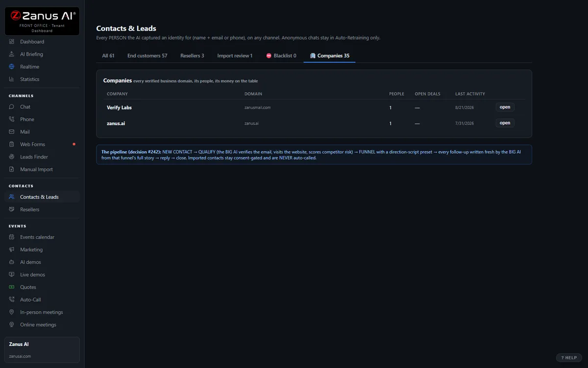Click the DOMAIN column header
Screen dimensions: 588x368
[x=253, y=94]
